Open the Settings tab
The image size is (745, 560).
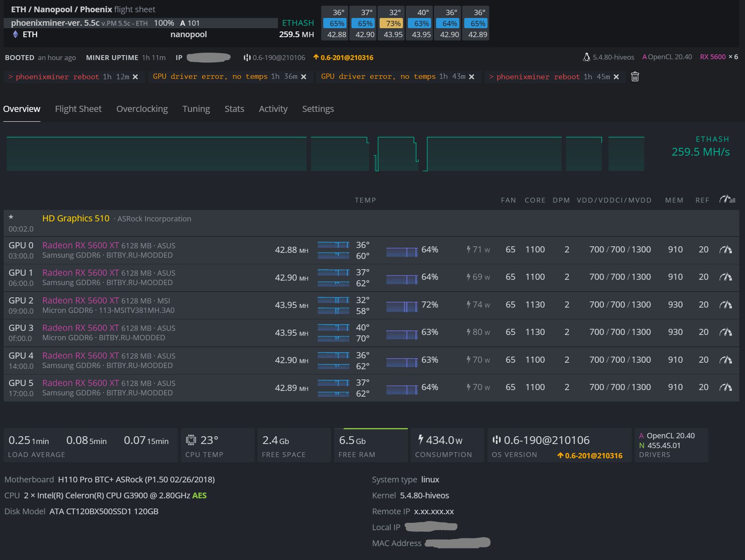pyautogui.click(x=318, y=109)
